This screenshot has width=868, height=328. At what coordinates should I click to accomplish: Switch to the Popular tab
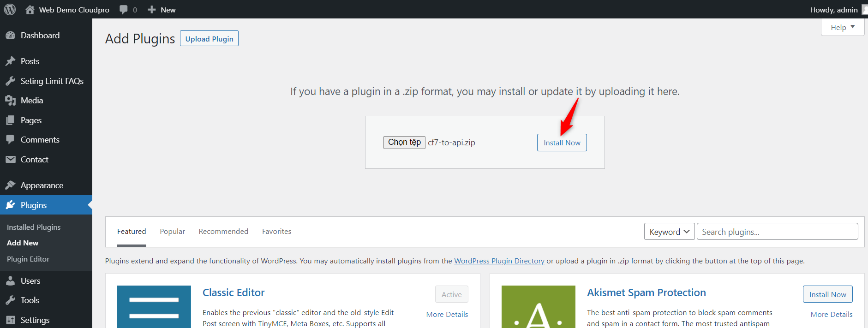[173, 232]
